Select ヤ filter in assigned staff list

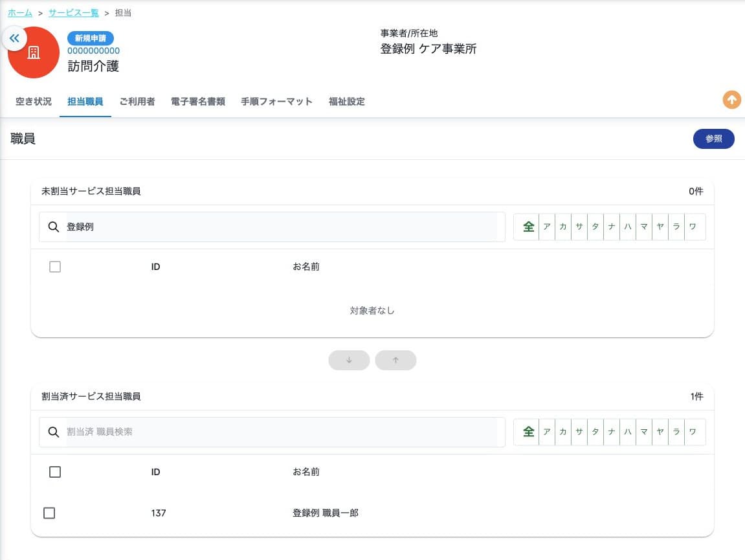click(x=660, y=432)
